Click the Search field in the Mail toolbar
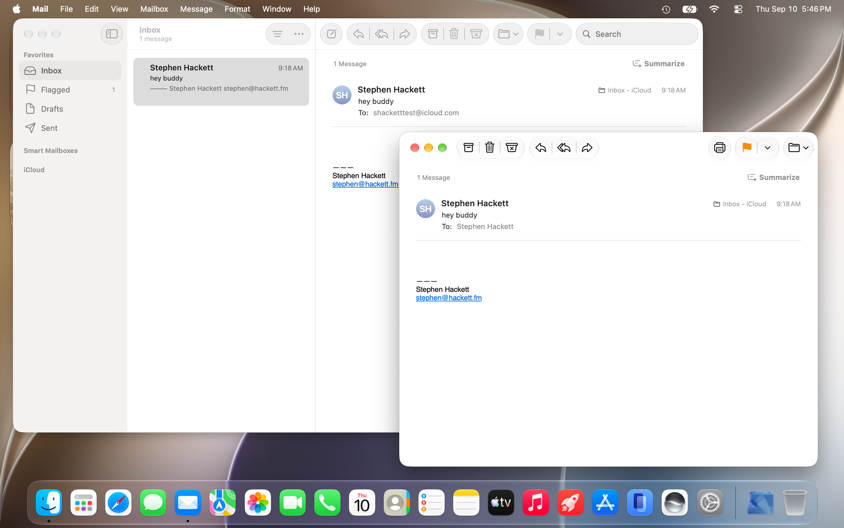The width and height of the screenshot is (844, 528). pos(637,34)
